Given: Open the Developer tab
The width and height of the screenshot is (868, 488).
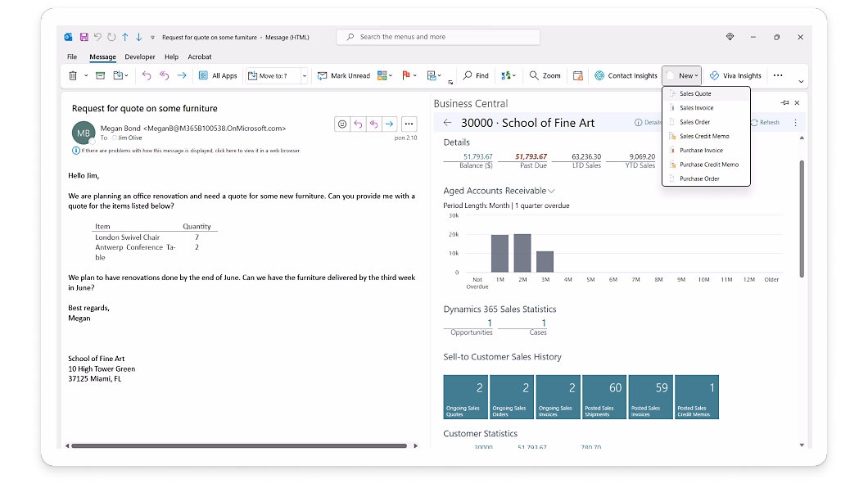Looking at the screenshot, I should click(140, 57).
